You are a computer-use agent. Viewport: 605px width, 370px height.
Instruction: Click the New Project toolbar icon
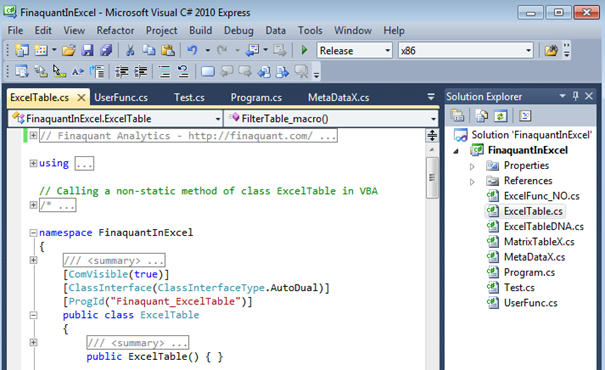click(22, 50)
